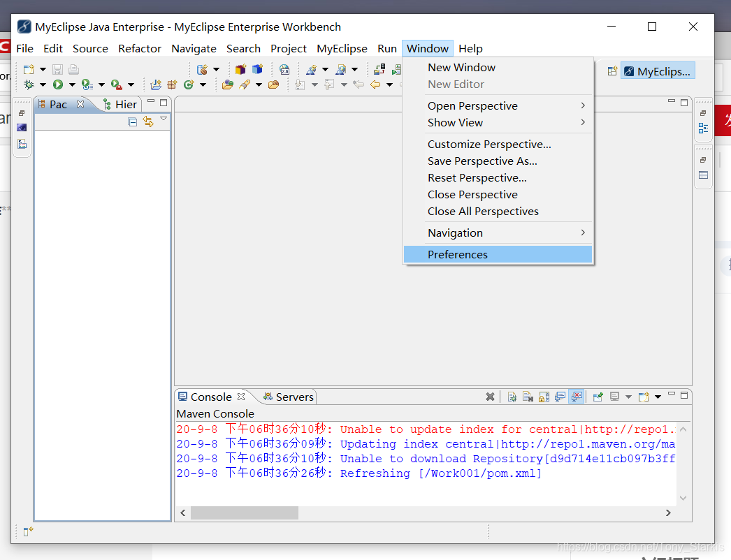
Task: Toggle Link with Editor in Package Explorer
Action: click(x=148, y=121)
